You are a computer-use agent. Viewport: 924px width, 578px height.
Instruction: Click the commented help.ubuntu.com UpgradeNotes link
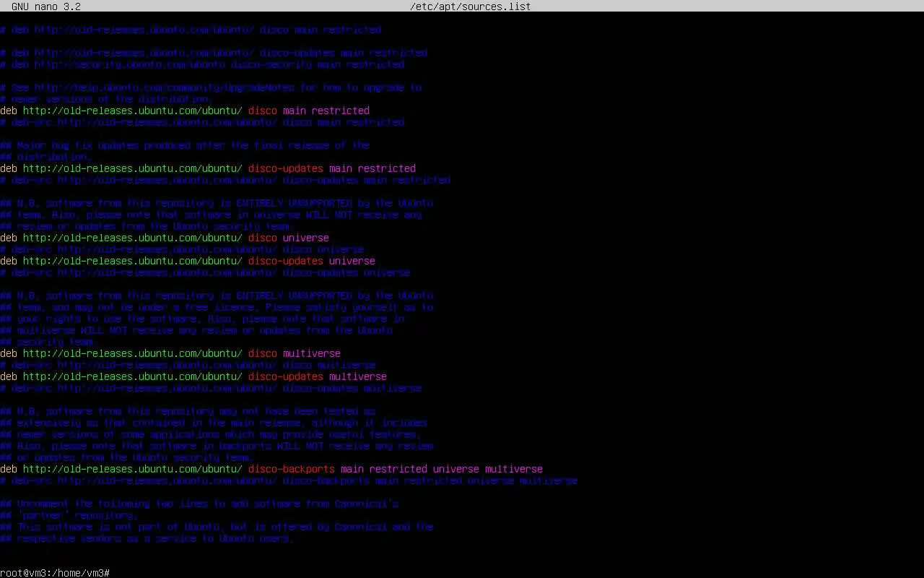point(165,87)
